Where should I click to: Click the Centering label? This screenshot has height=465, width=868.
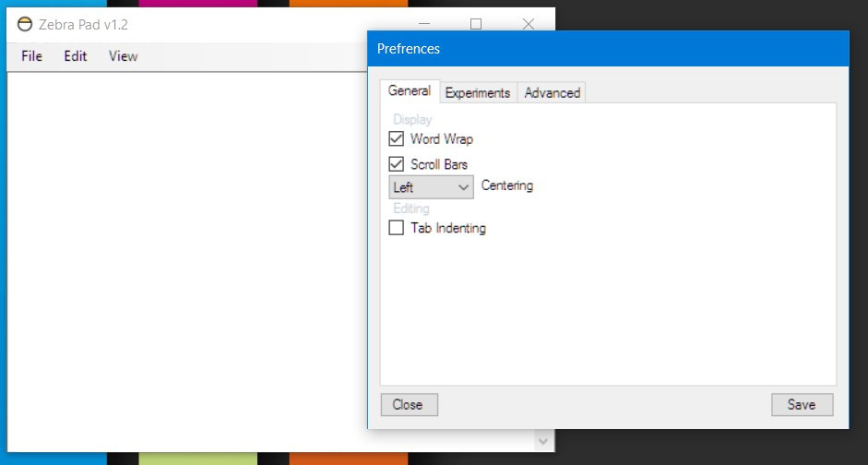pyautogui.click(x=507, y=186)
